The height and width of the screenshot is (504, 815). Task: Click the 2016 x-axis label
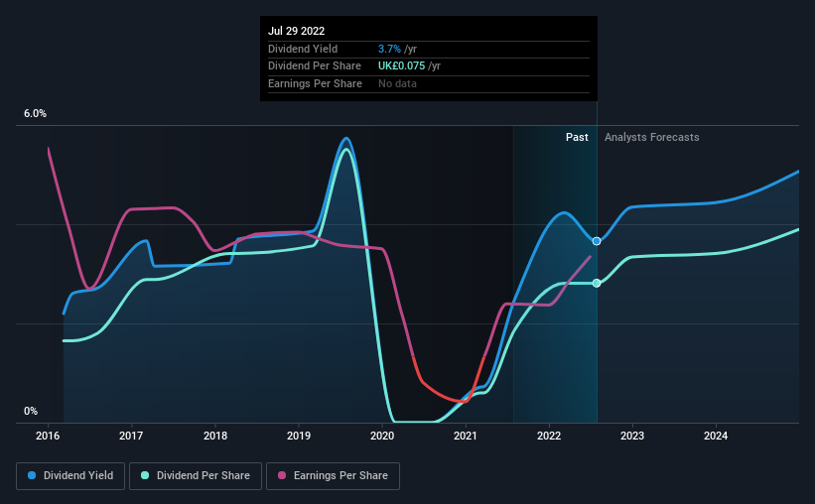(48, 436)
